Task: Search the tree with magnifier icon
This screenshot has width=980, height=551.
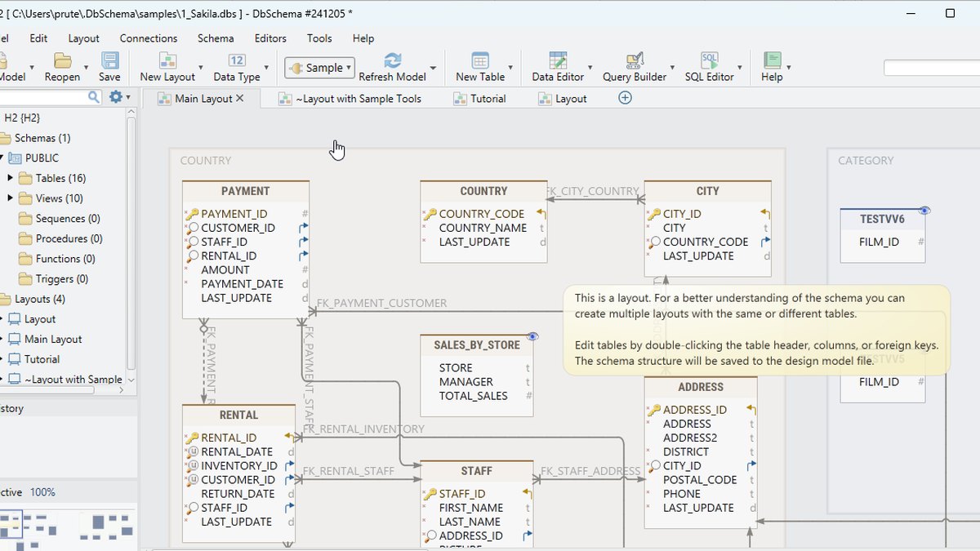Action: (94, 97)
